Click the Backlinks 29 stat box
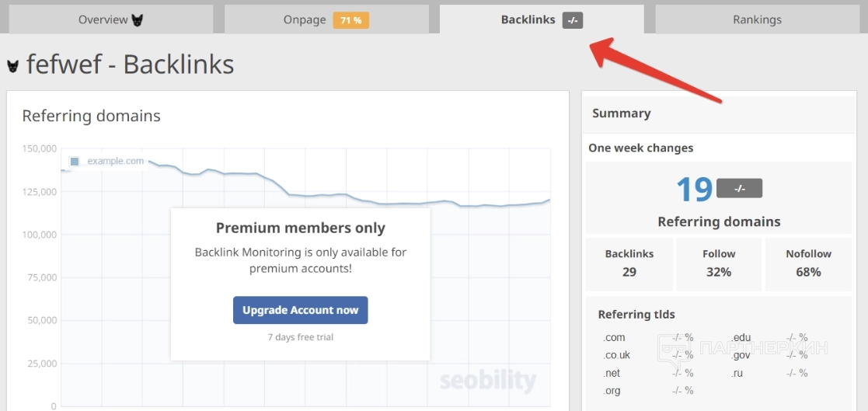The height and width of the screenshot is (411, 868). pyautogui.click(x=629, y=263)
